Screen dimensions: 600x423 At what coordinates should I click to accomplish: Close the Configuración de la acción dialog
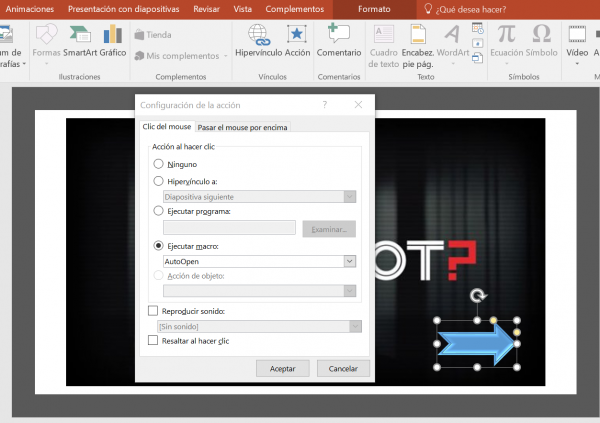coord(358,105)
